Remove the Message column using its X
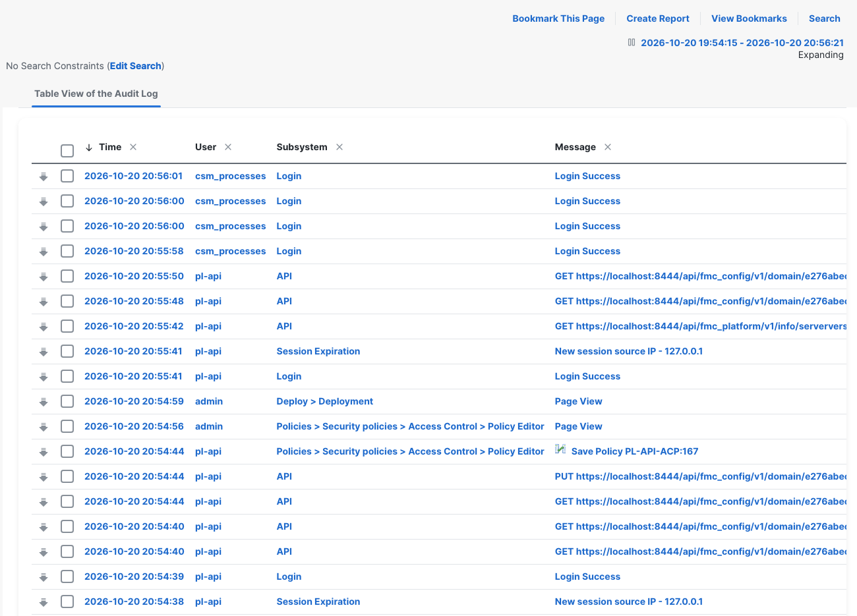The height and width of the screenshot is (616, 857). 608,147
